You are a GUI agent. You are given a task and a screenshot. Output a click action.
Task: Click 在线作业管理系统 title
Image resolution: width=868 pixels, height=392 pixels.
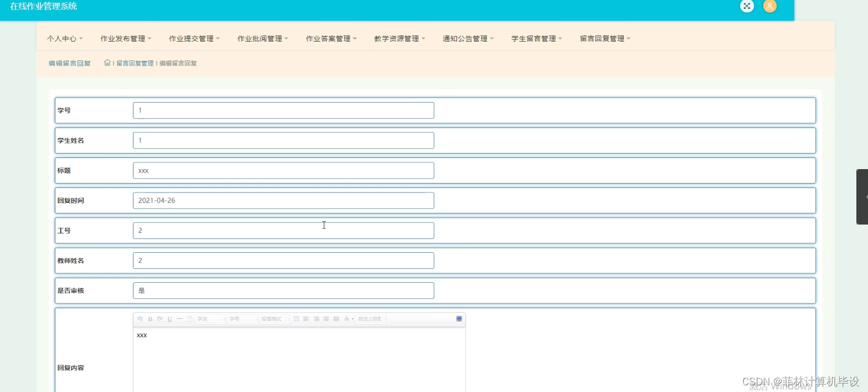coord(44,7)
